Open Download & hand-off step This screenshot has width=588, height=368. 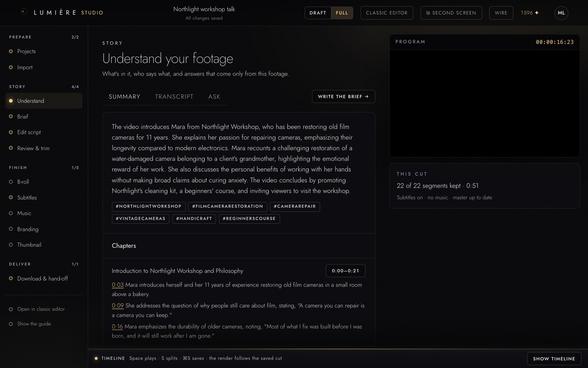(44, 279)
